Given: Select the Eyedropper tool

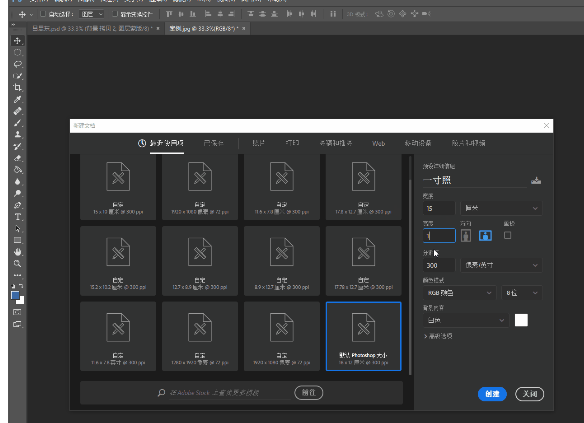Looking at the screenshot, I should 18,99.
